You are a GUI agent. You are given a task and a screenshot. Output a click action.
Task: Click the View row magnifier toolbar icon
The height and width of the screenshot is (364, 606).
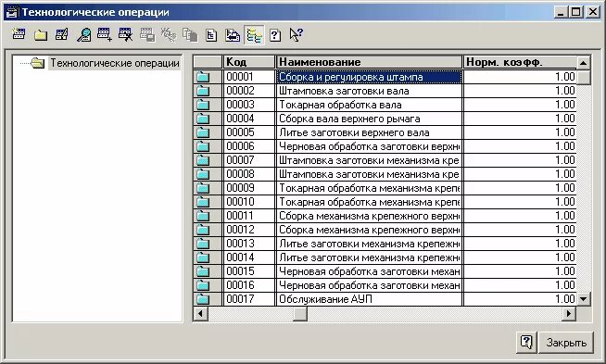tap(83, 35)
